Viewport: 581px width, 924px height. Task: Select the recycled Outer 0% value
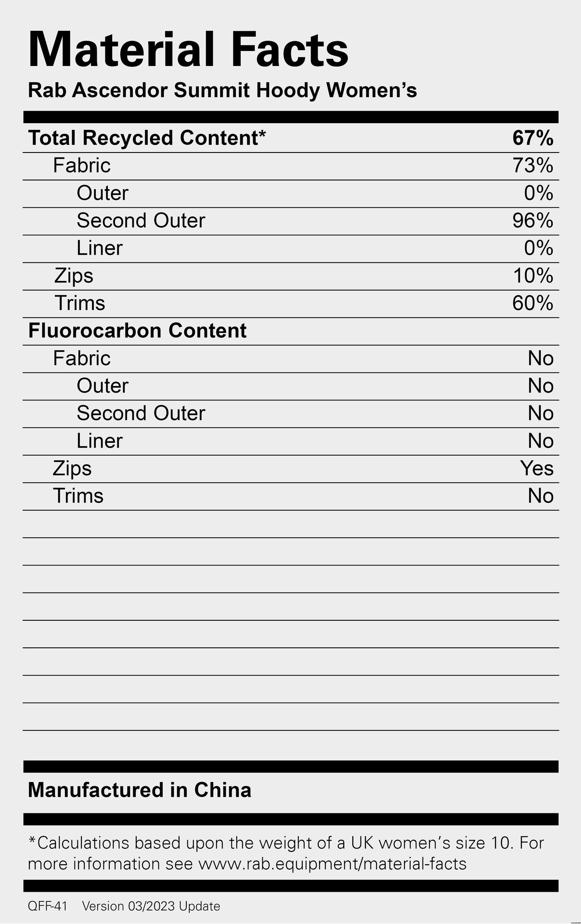[539, 193]
